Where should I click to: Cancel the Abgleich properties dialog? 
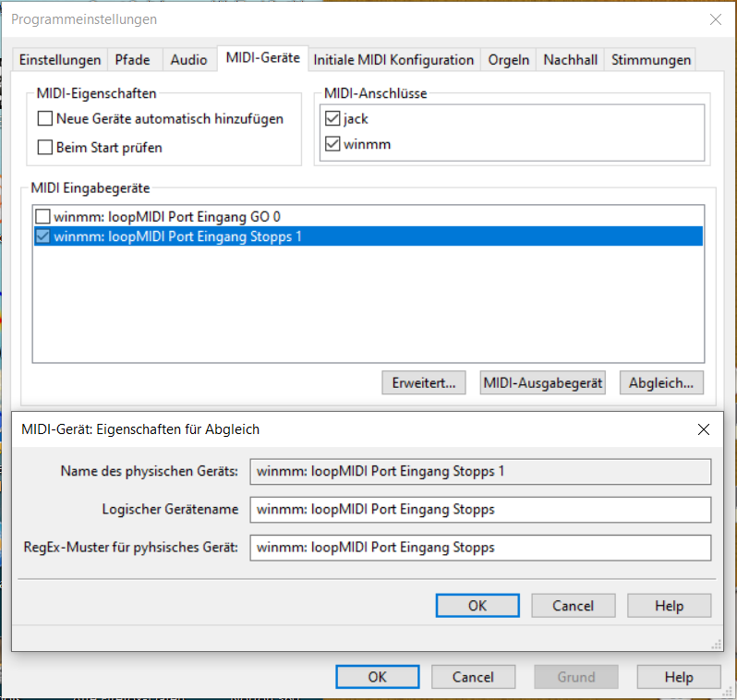[573, 606]
